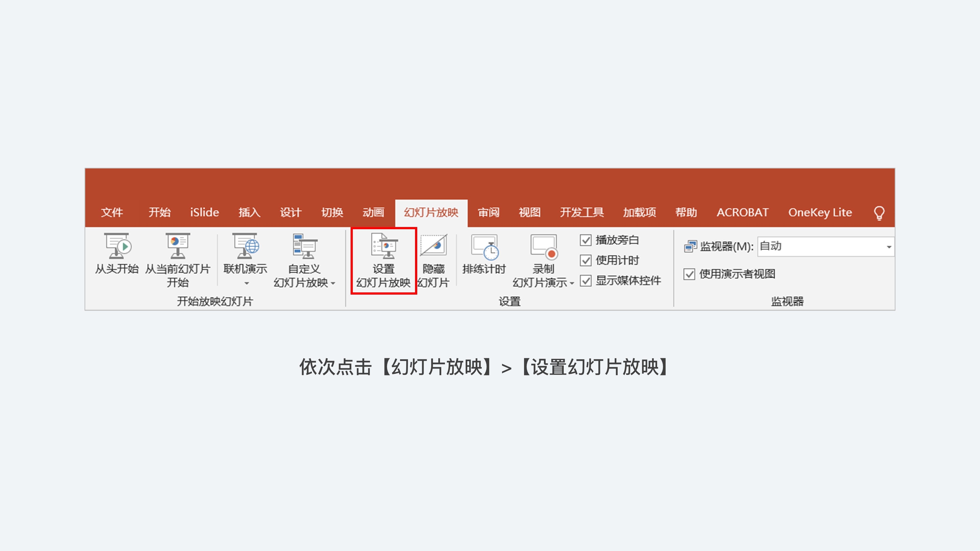Open Set Up Slide Show (设置幻灯片放映)

pyautogui.click(x=383, y=261)
